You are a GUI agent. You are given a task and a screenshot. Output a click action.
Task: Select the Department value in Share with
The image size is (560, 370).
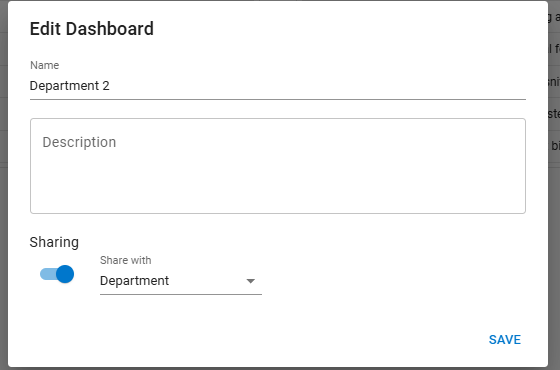134,281
